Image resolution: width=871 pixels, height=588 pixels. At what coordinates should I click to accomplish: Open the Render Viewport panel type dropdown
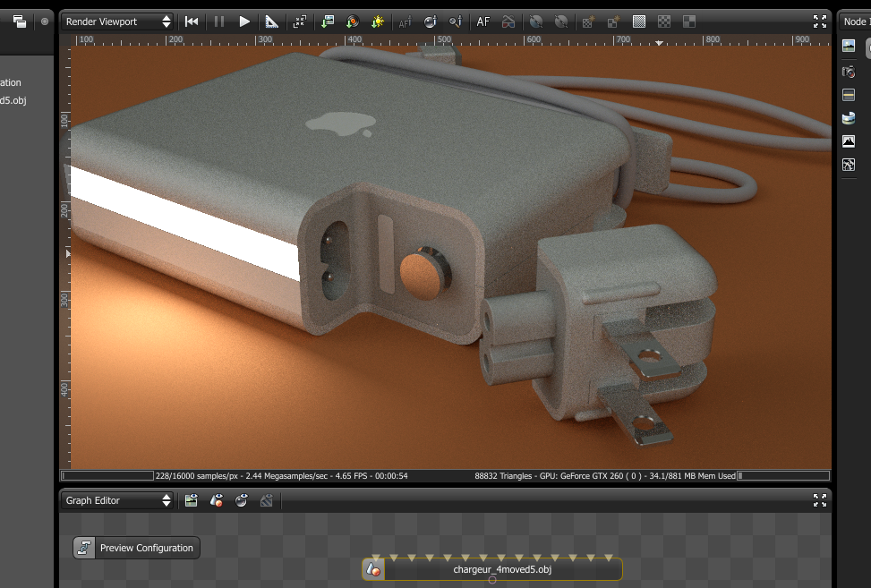[116, 21]
